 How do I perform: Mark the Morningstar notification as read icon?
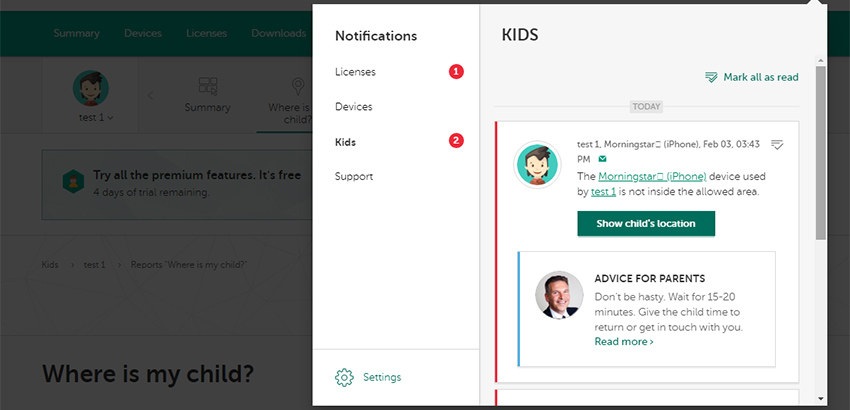coord(777,145)
